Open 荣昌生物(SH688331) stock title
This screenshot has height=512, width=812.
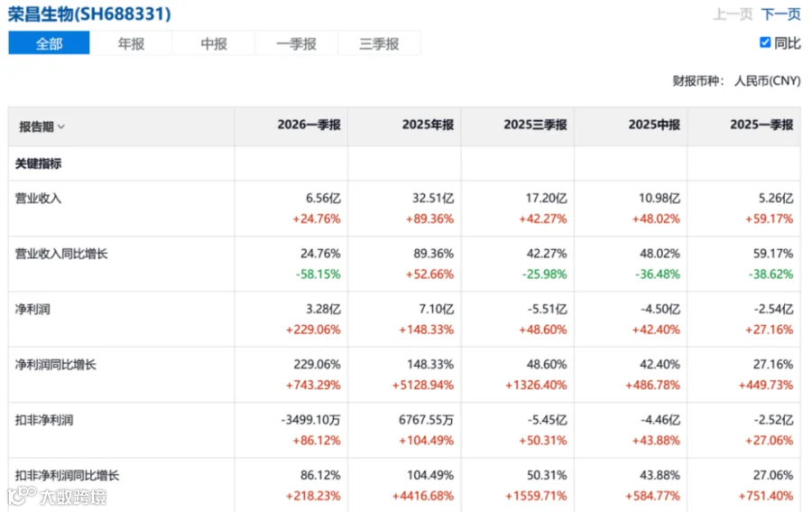[x=89, y=14]
